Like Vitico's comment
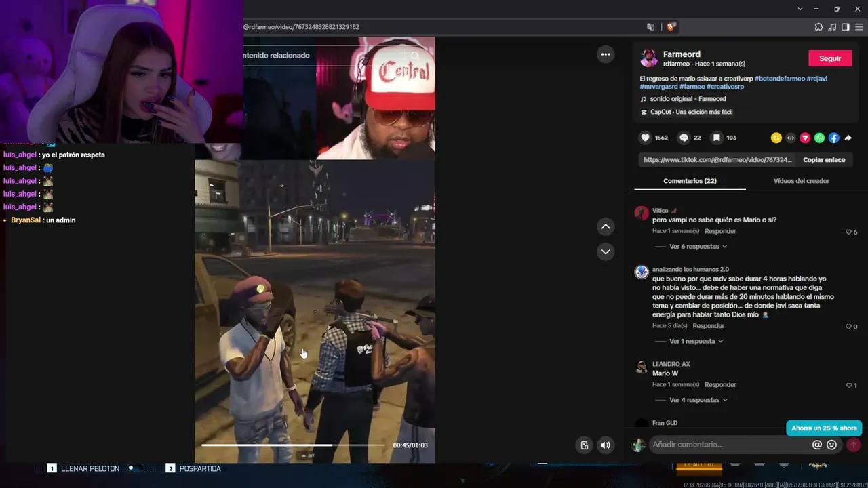 [x=848, y=232]
